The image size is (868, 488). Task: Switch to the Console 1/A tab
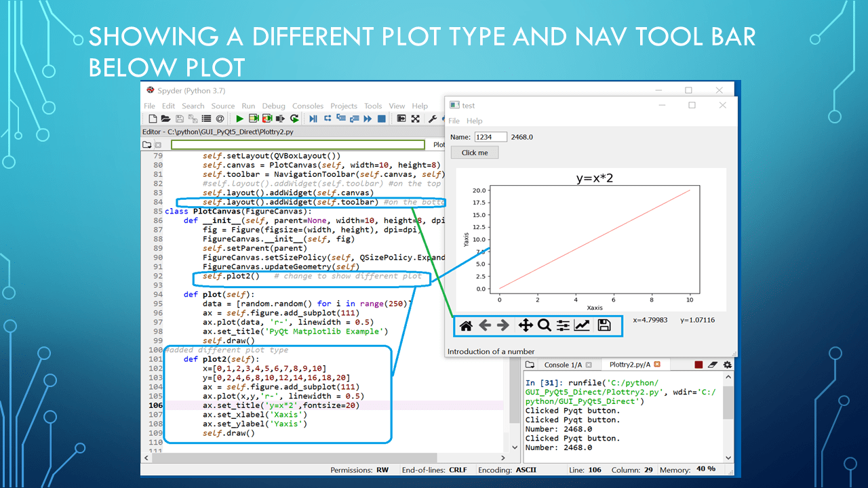click(x=564, y=364)
